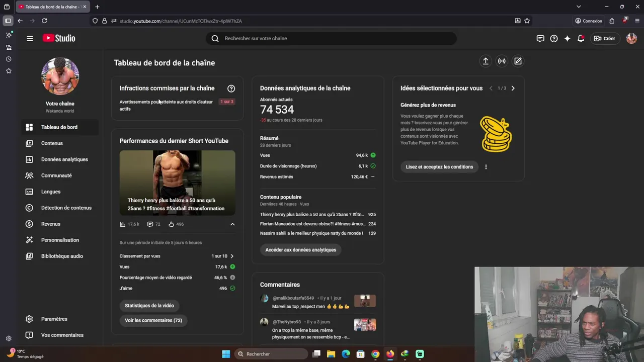The width and height of the screenshot is (644, 362).
Task: Open the three-dot menu on the ideas card
Action: point(486,167)
